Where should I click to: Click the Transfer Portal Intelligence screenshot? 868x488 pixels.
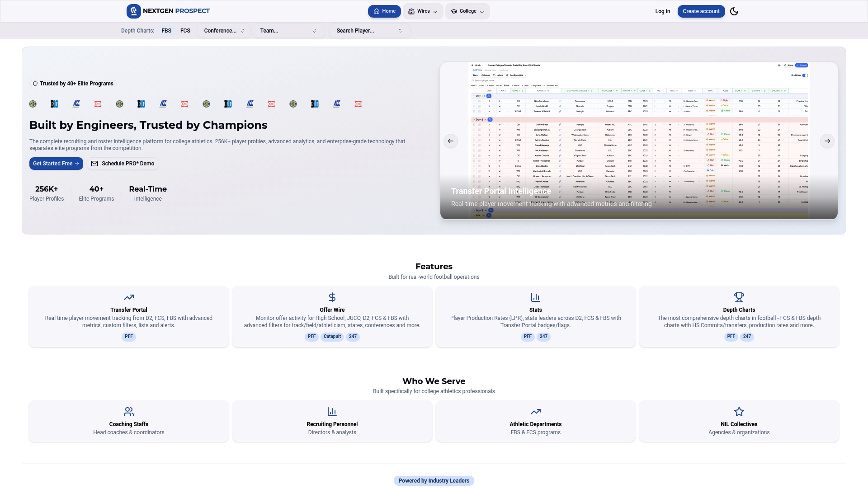[x=639, y=141]
